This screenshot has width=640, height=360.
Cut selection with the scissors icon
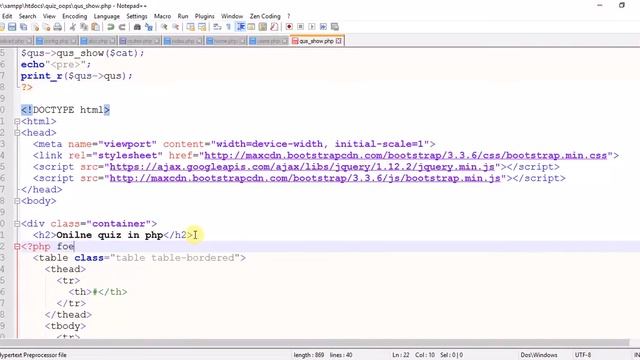point(72,27)
